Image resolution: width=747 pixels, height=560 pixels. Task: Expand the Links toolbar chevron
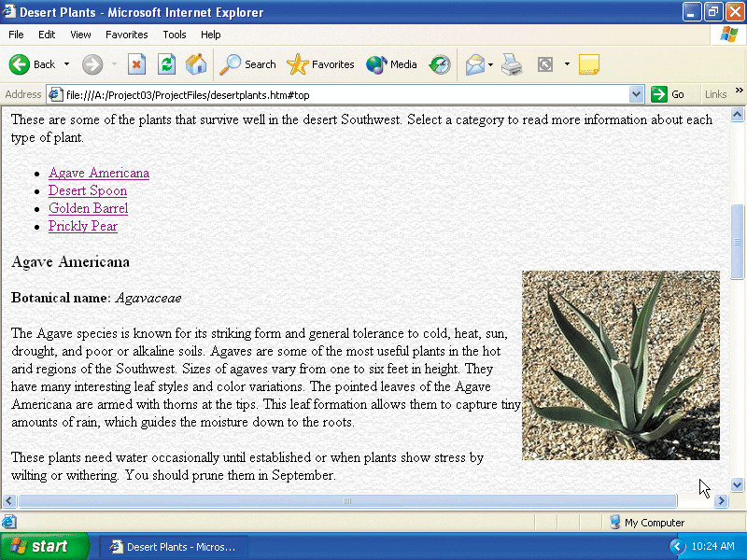[739, 92]
